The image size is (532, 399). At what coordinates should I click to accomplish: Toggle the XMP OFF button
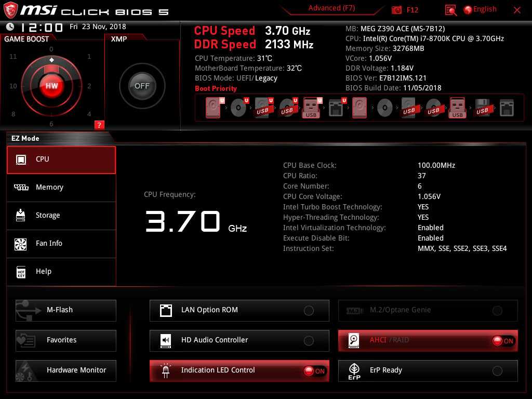[x=142, y=86]
